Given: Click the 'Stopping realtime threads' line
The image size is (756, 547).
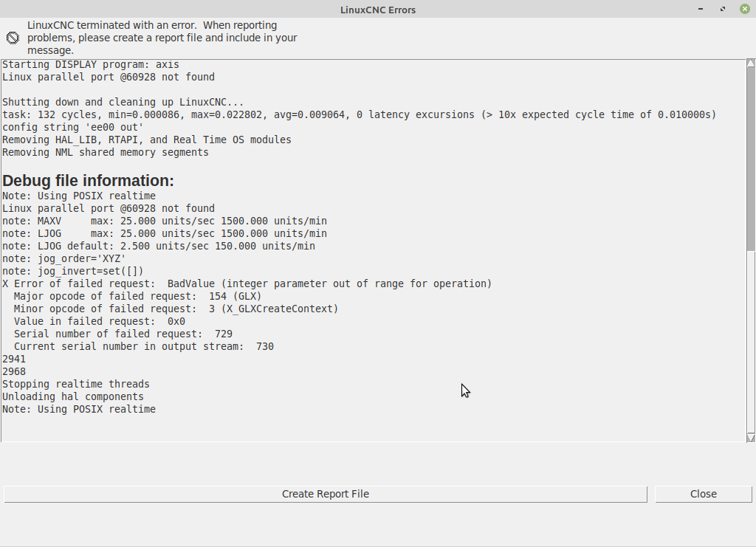Looking at the screenshot, I should 76,384.
